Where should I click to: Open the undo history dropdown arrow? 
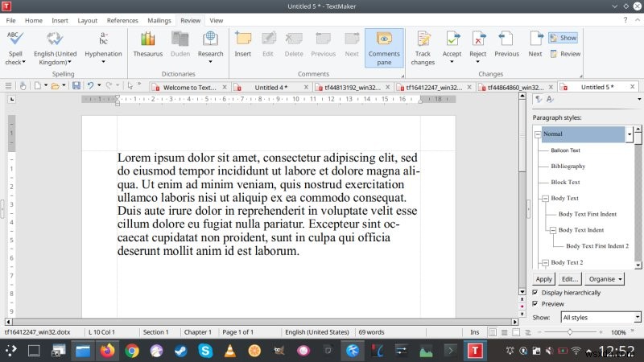99,86
